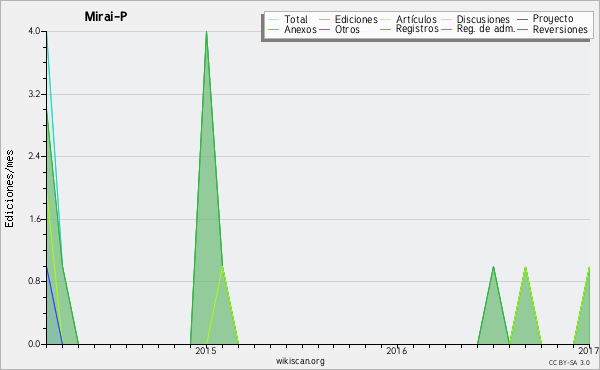
Task: Click the 'Proyecto' legend entry
Action: pyautogui.click(x=553, y=19)
